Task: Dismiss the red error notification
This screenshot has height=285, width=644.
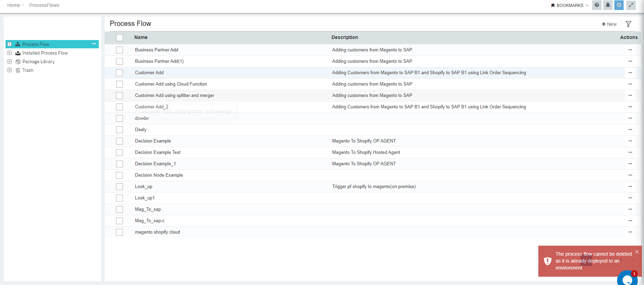Action: coord(637,252)
